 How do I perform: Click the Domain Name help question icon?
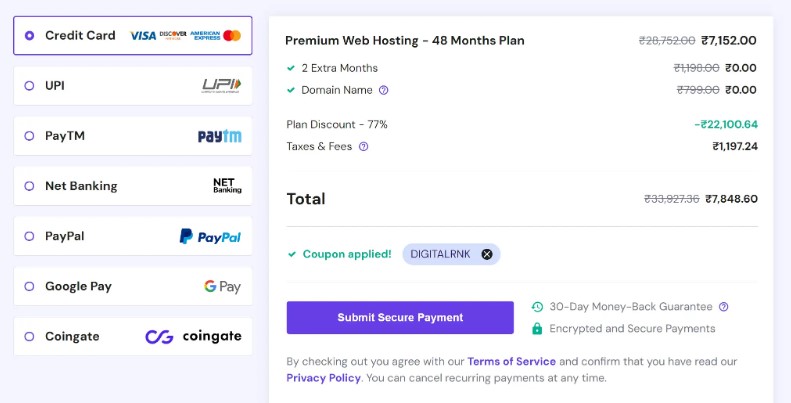(383, 90)
